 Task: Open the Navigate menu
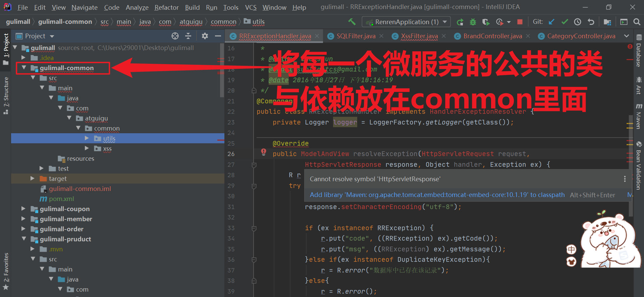point(85,7)
